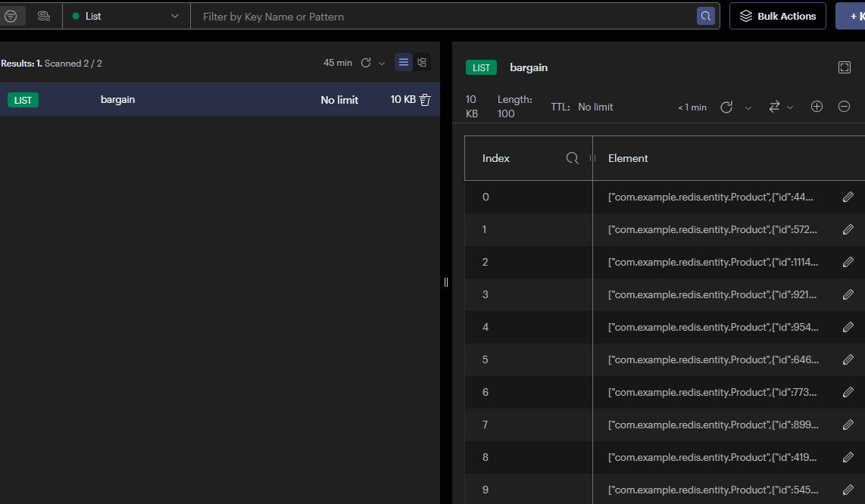Refresh the key list results
The height and width of the screenshot is (504, 865).
point(366,63)
